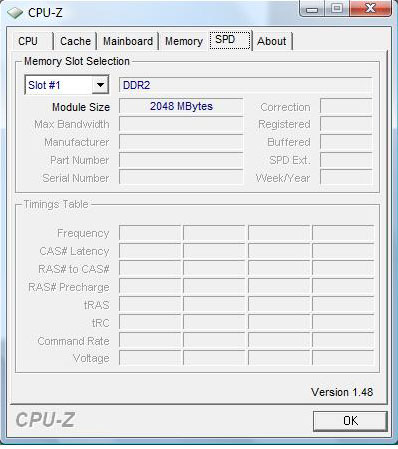The height and width of the screenshot is (449, 398).
Task: Click the SPD tab
Action: (x=230, y=40)
